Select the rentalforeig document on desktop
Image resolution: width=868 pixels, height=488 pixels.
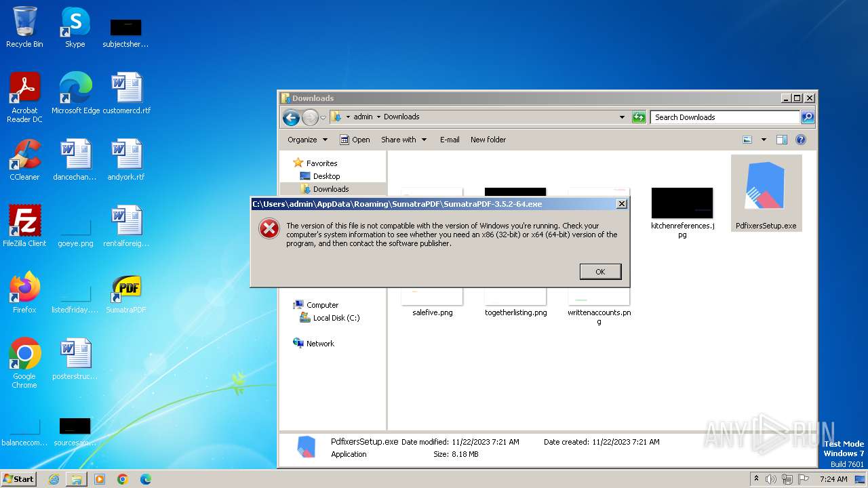[x=127, y=226]
